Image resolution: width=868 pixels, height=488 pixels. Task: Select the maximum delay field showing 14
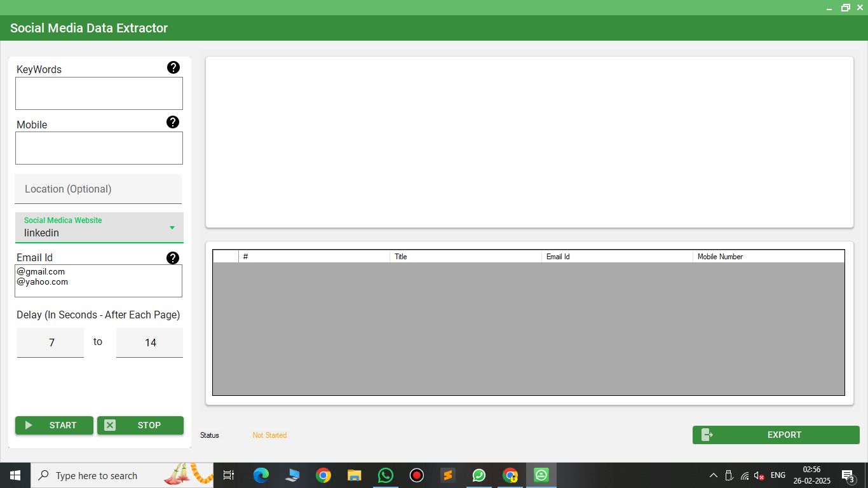tap(149, 342)
